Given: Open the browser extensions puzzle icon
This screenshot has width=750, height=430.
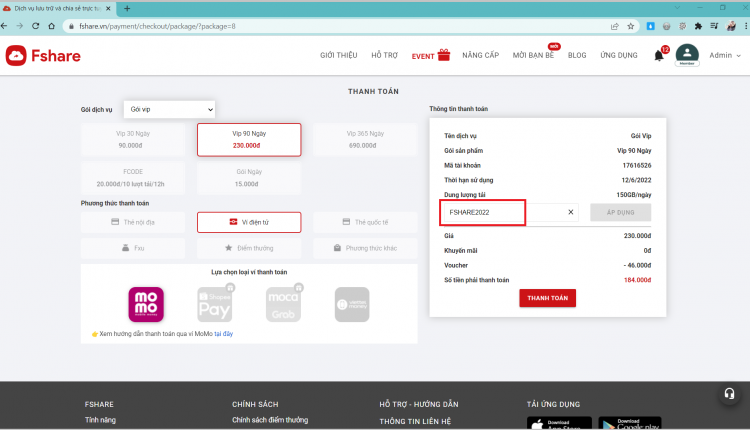Looking at the screenshot, I should (x=698, y=26).
